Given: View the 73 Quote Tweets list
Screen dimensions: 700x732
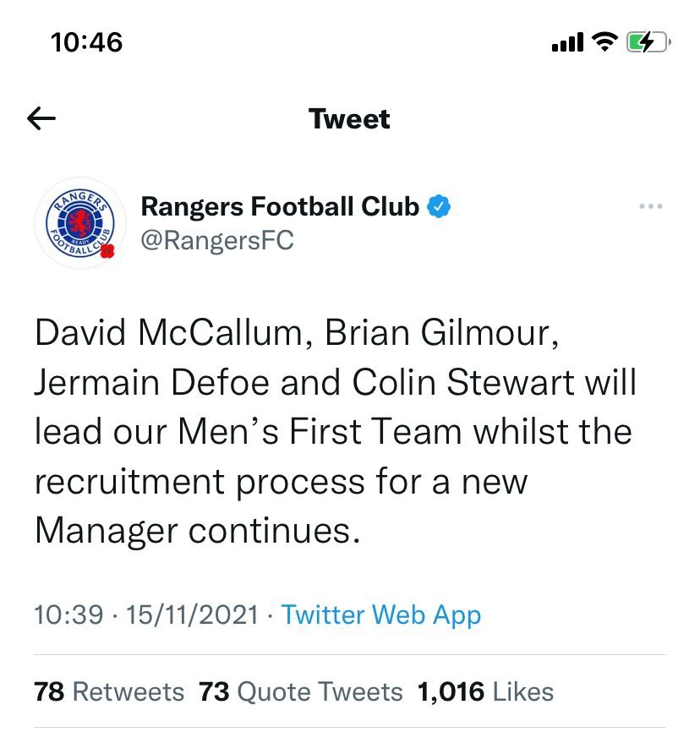Looking at the screenshot, I should click(x=300, y=691).
